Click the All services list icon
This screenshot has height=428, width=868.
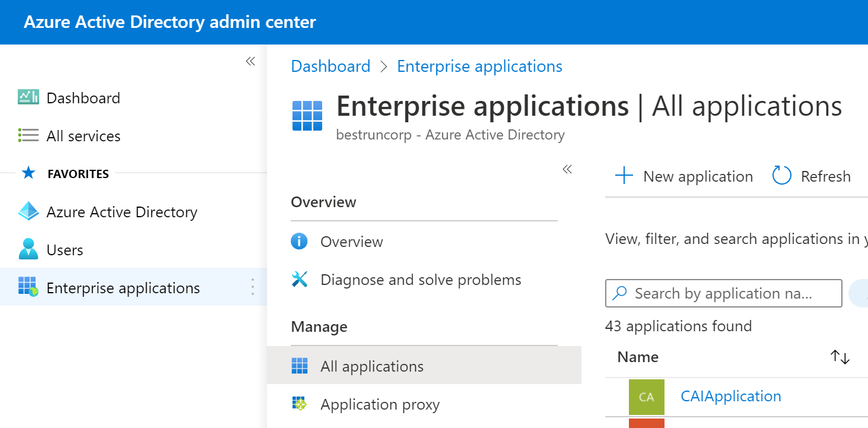pos(28,135)
